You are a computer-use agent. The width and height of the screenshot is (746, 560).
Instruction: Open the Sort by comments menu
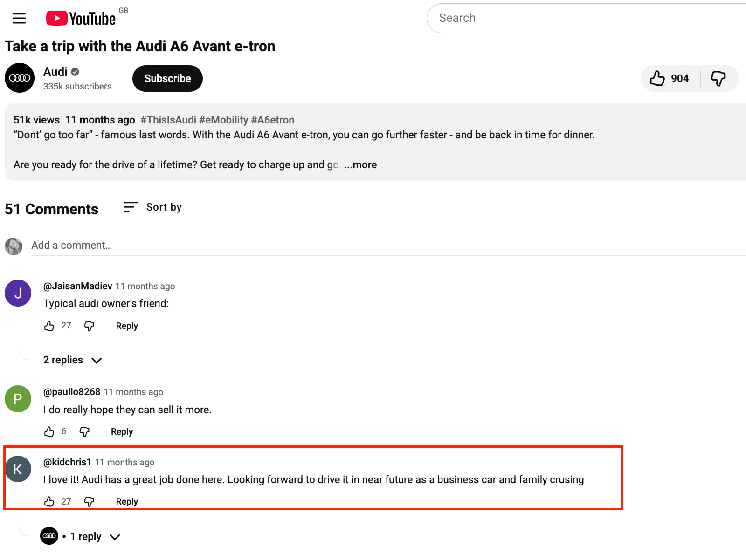click(152, 207)
